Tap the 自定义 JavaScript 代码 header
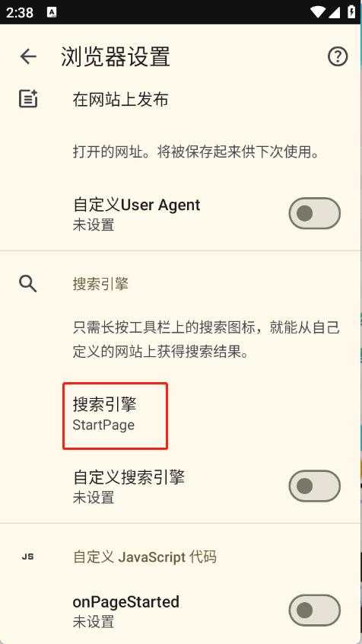The height and width of the screenshot is (644, 362). point(144,557)
